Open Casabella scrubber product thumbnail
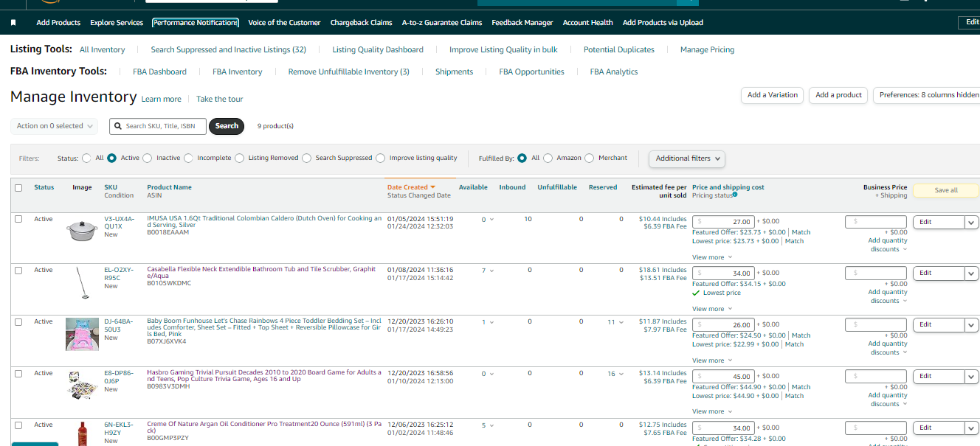The image size is (980, 446). pos(82,283)
